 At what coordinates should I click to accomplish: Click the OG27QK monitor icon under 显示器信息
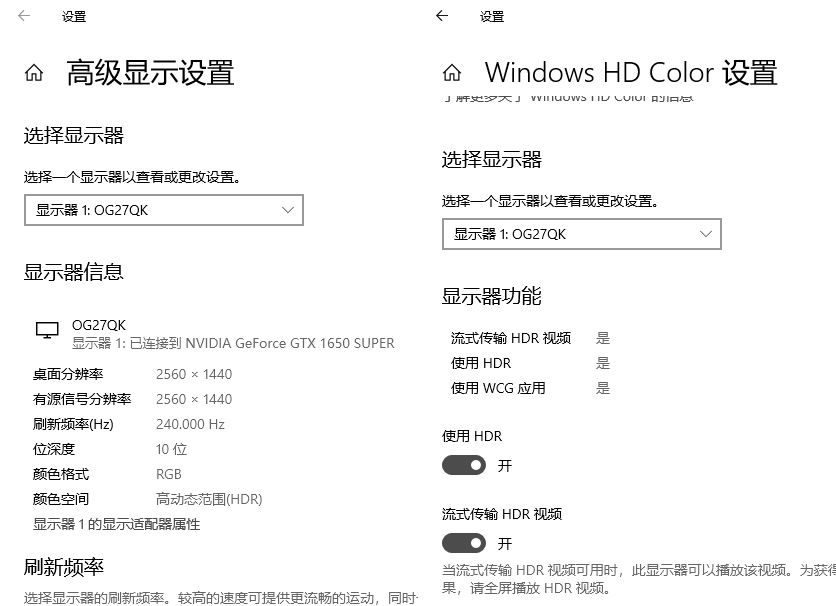[47, 331]
